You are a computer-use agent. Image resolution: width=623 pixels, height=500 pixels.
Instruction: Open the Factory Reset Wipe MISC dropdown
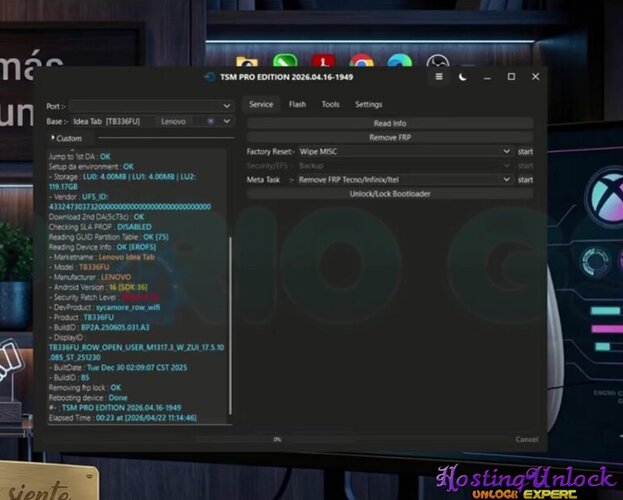point(404,151)
